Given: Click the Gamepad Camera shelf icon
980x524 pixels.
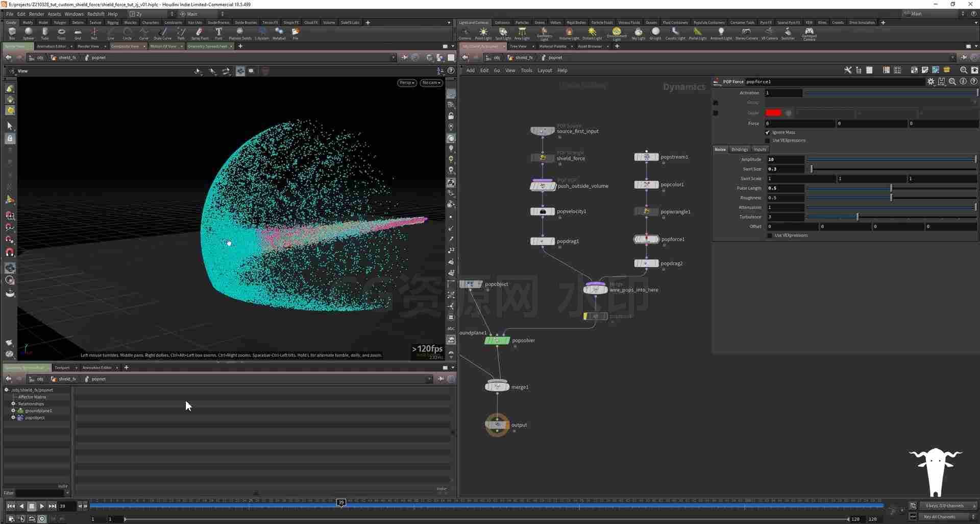Looking at the screenshot, I should [809, 34].
